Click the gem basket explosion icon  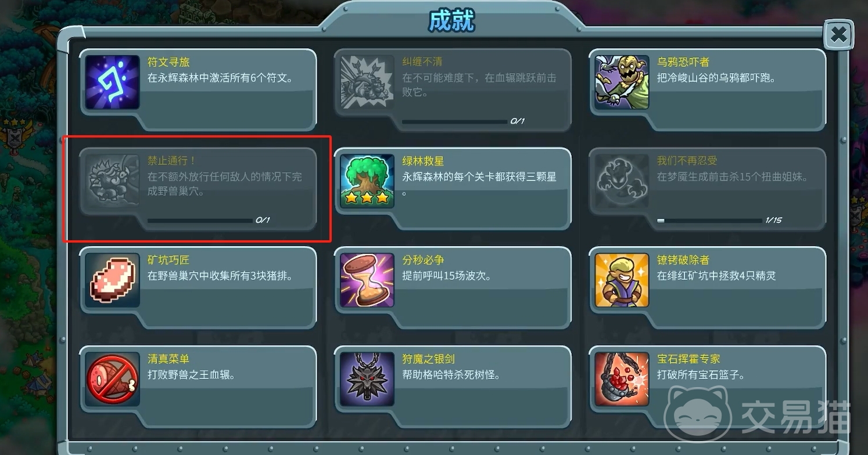click(622, 379)
